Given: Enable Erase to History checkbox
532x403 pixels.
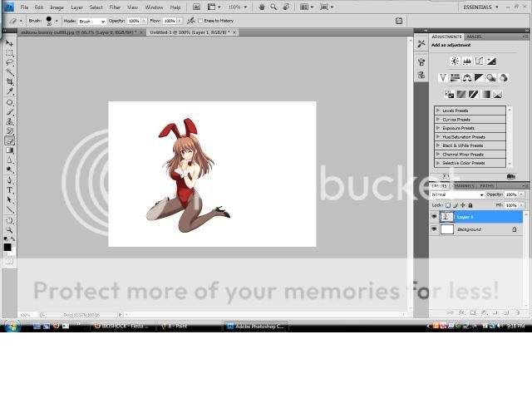Looking at the screenshot, I should point(200,21).
